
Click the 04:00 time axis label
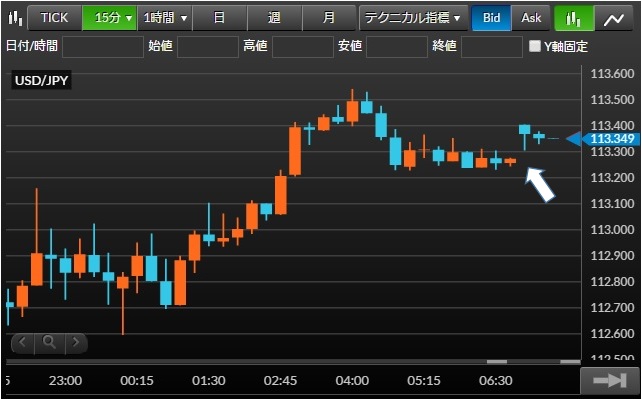352,381
